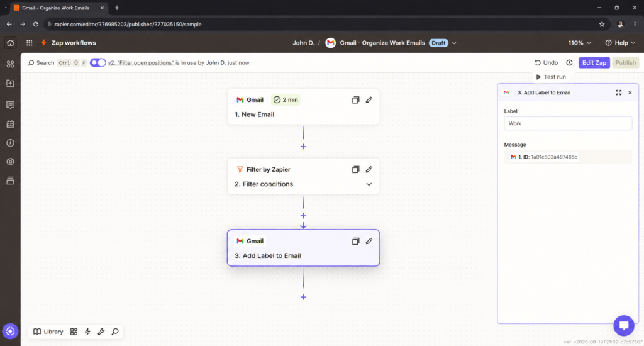Select the Gmail - Organize Work Emails browser tab
This screenshot has height=346, width=644.
(x=58, y=8)
